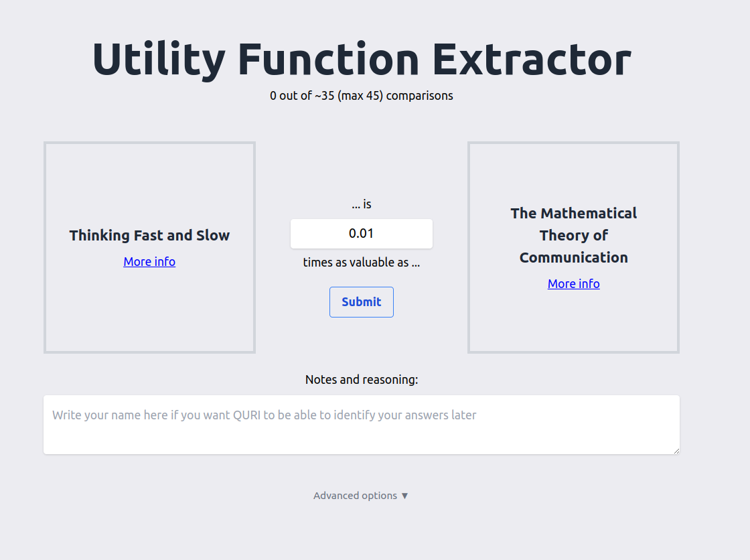Expand the Advanced options section
Image resolution: width=750 pixels, height=560 pixels.
click(x=361, y=496)
